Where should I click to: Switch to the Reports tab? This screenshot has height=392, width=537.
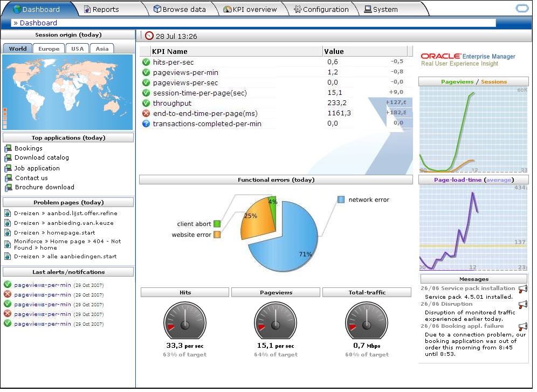pos(101,9)
